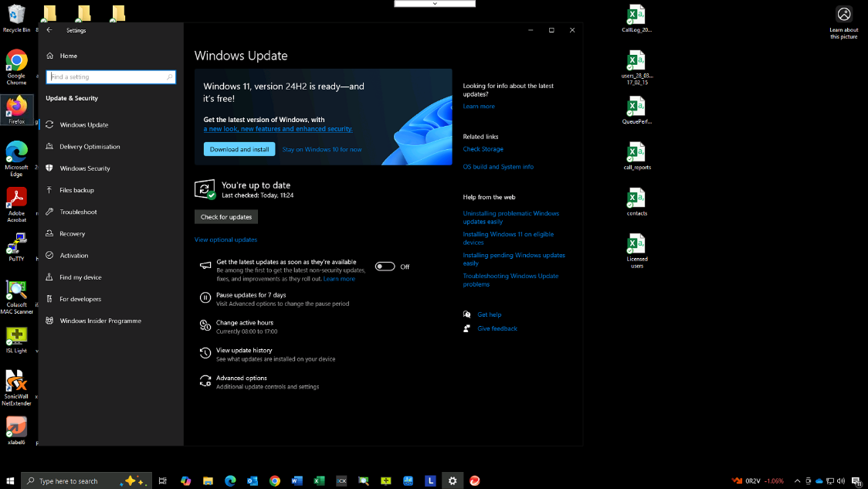868x489 pixels.
Task: Click the Get help link
Action: pos(490,314)
